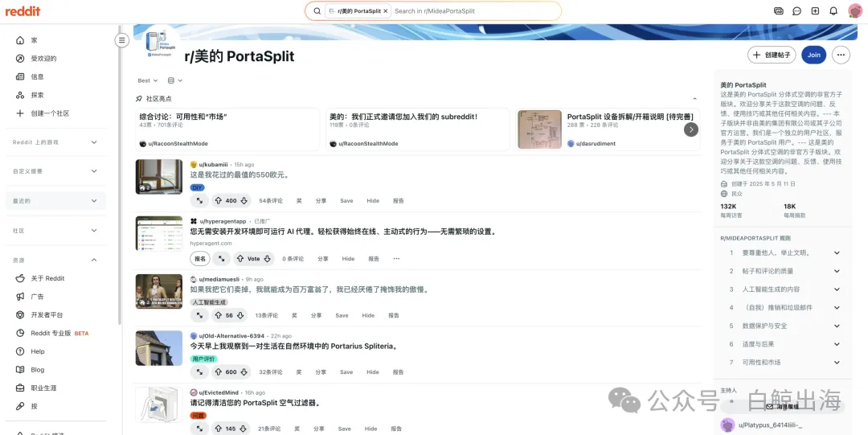Upvote the hyperagentapp promoted post
Image resolution: width=868 pixels, height=435 pixels.
click(240, 259)
